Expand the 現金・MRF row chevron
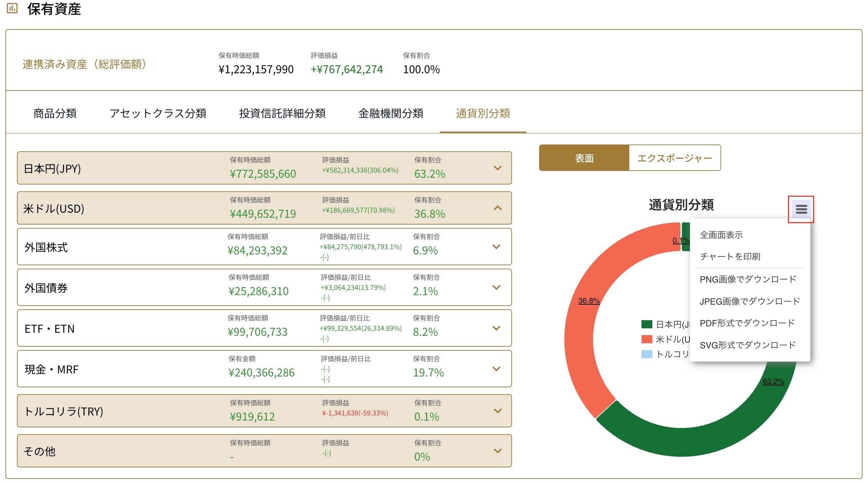Screen dimensions: 868x483 [496, 369]
